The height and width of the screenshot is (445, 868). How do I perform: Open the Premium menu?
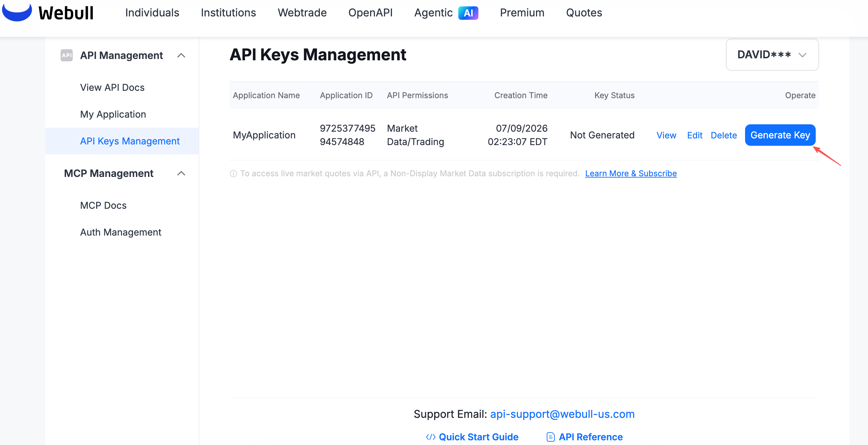(522, 13)
